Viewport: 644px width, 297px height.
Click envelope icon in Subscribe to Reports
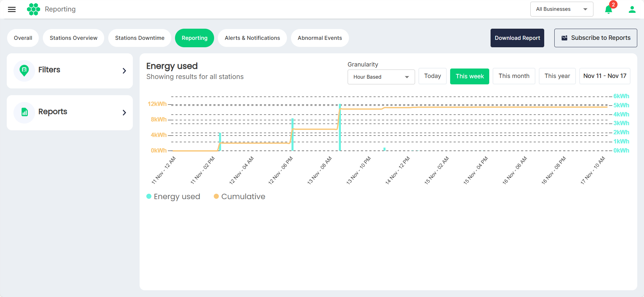(564, 38)
